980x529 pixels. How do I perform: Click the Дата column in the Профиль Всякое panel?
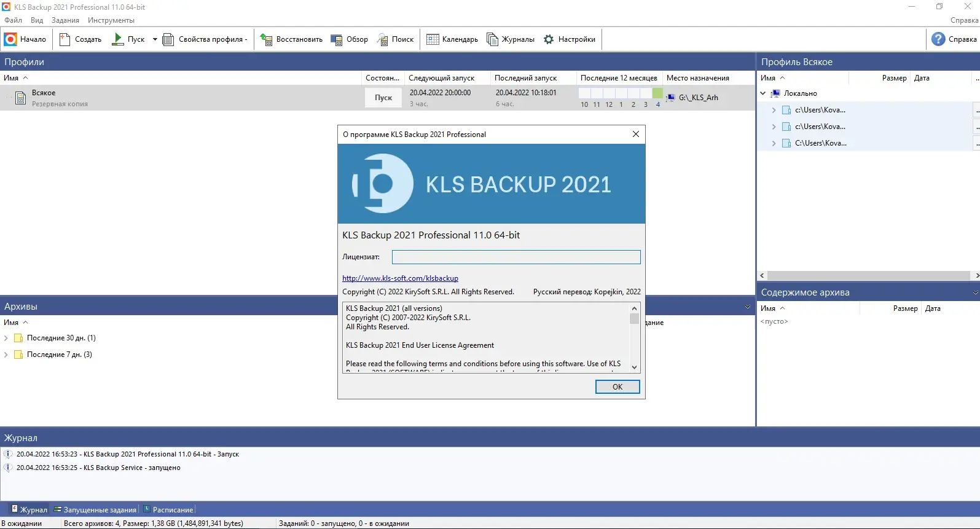coord(922,78)
